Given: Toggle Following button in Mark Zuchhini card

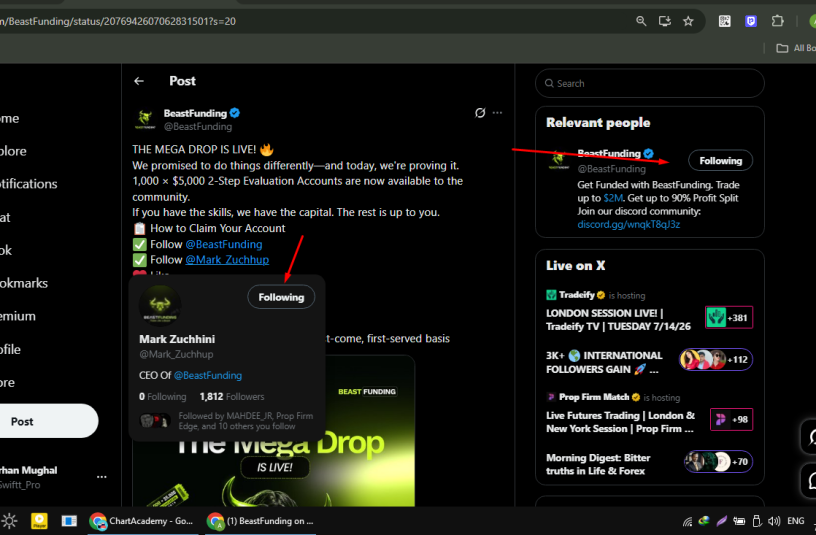Looking at the screenshot, I should coord(281,297).
